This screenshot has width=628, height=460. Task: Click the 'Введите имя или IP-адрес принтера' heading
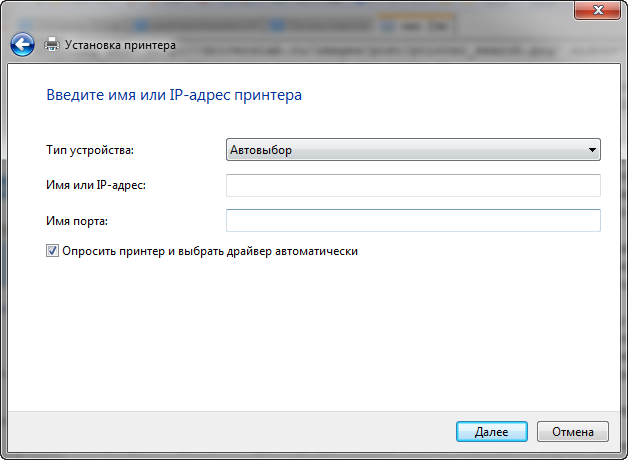click(x=174, y=96)
